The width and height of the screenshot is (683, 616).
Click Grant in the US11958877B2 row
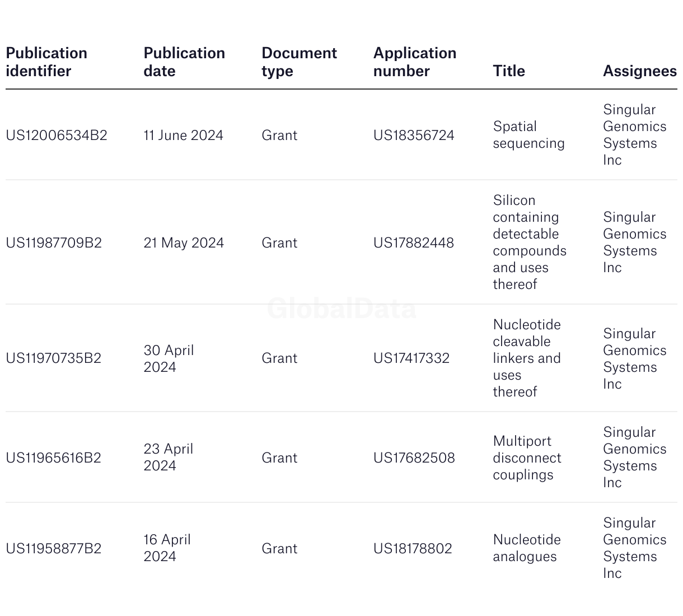point(279,549)
